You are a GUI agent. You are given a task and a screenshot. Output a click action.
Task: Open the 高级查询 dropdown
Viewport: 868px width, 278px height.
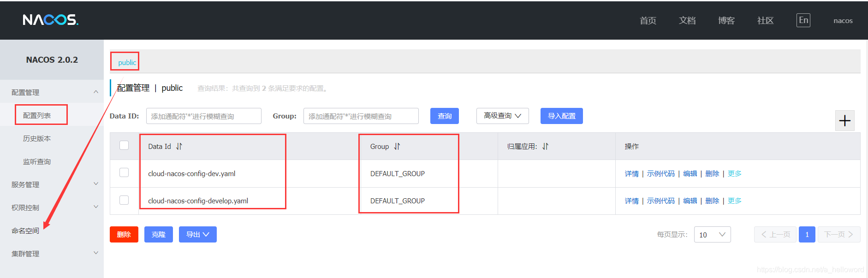(x=502, y=116)
